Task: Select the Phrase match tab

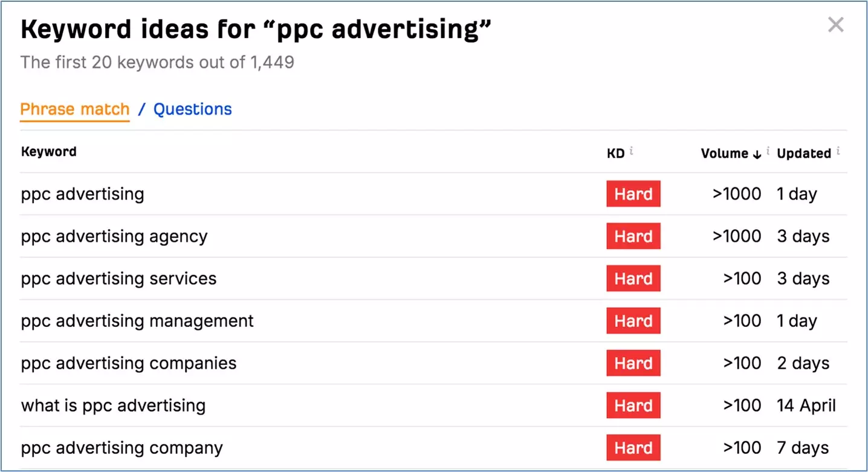Action: click(x=75, y=109)
